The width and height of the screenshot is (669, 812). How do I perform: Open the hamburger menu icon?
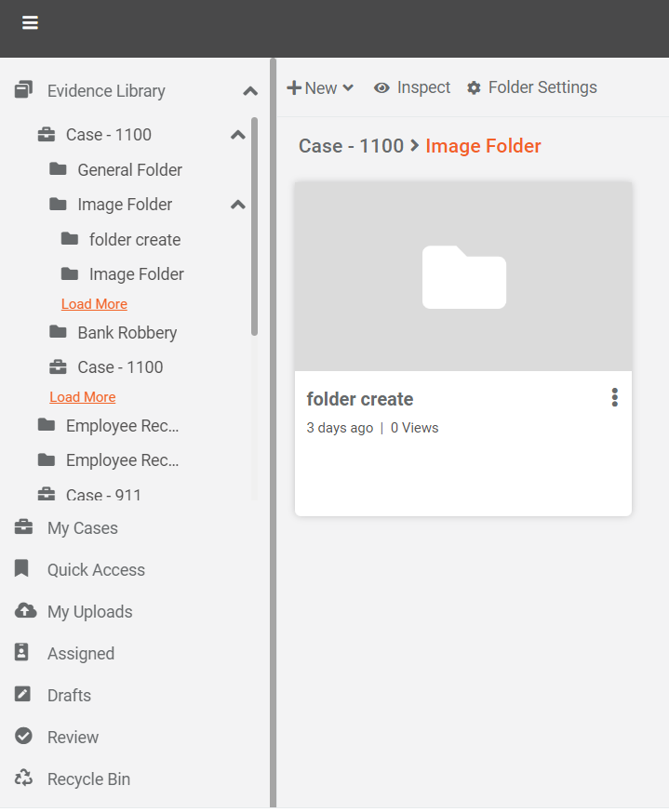30,23
